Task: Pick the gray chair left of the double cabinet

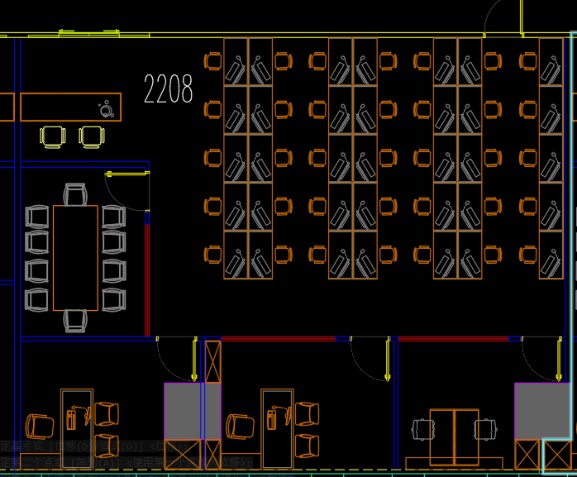Action: tap(423, 430)
